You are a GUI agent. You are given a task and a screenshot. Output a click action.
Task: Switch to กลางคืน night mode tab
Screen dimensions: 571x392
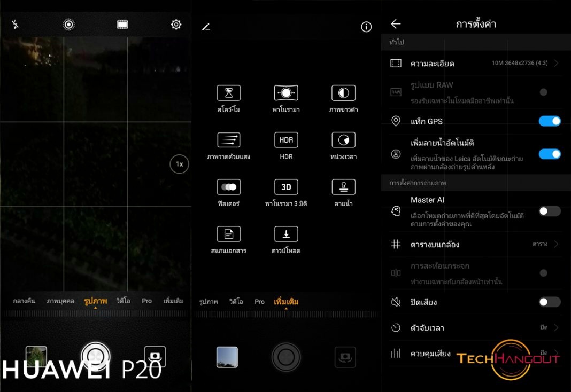(24, 301)
